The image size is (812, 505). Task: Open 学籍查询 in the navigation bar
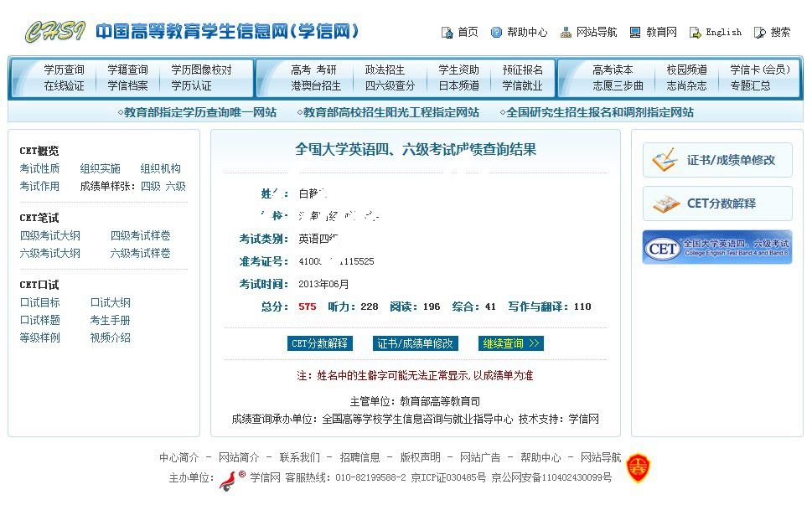click(x=127, y=70)
